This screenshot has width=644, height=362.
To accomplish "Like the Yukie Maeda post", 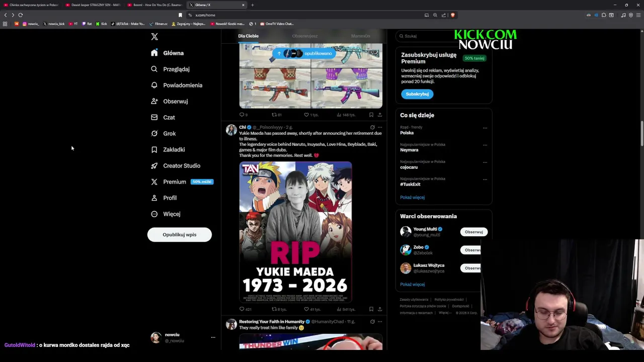I will click(x=312, y=309).
